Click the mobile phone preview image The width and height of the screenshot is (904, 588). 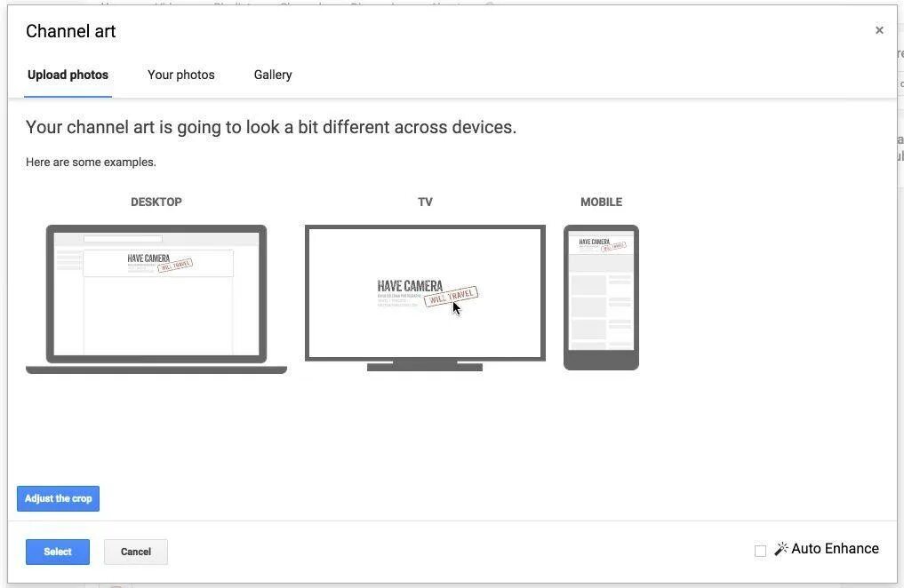[x=601, y=298]
